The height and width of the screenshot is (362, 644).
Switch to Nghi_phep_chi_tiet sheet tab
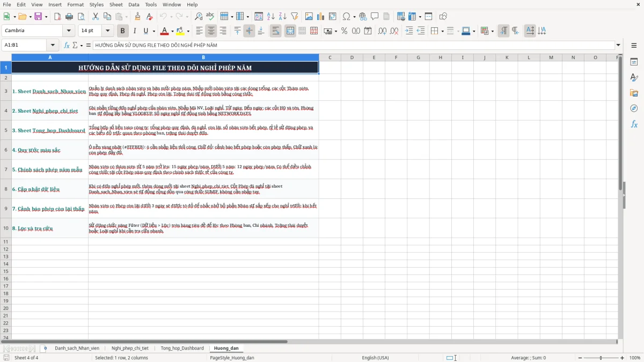point(130,348)
